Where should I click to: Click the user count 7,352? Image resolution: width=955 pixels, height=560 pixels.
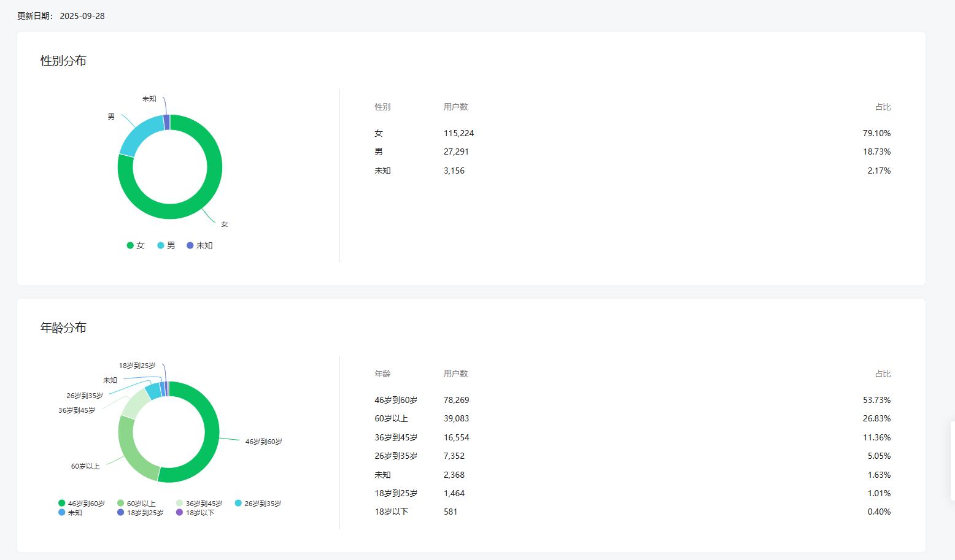pyautogui.click(x=454, y=456)
